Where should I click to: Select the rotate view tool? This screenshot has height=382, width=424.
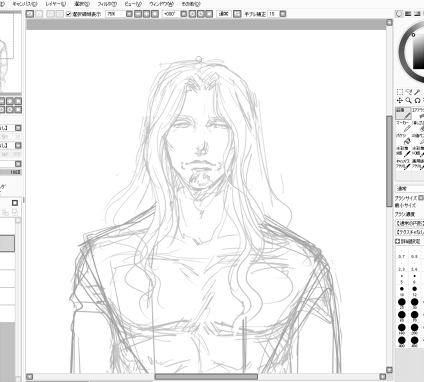(417, 100)
